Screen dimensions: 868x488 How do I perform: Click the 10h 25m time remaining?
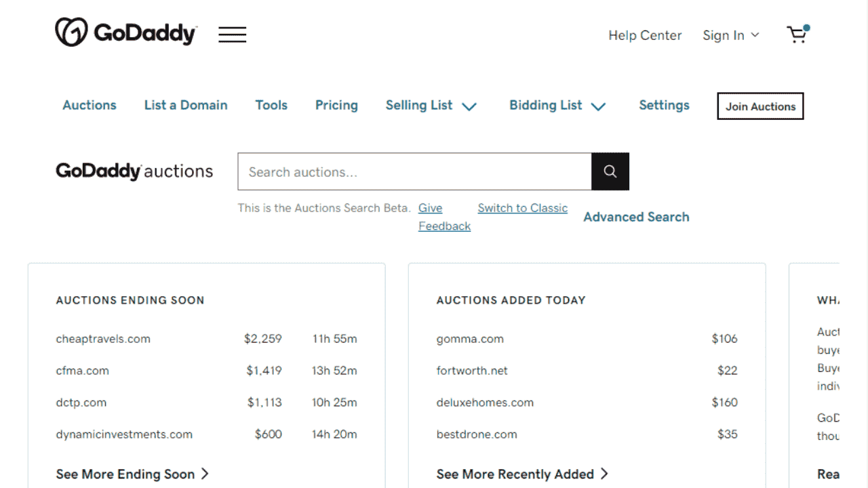[334, 403]
